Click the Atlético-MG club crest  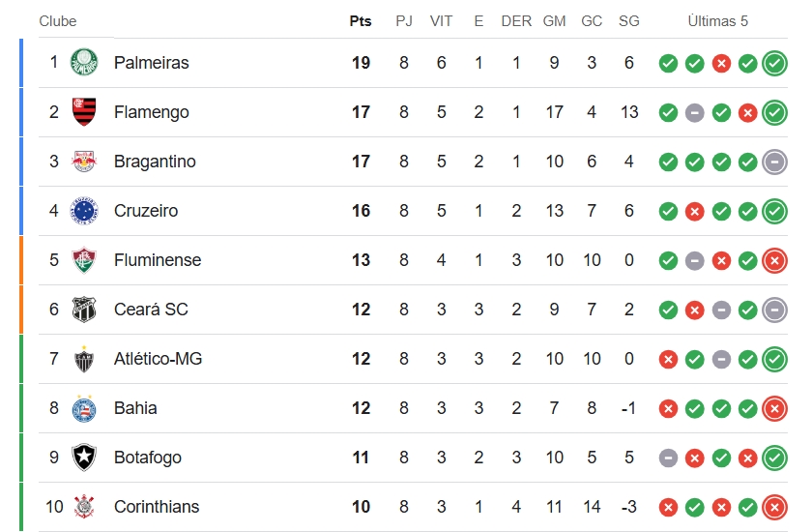(x=84, y=359)
